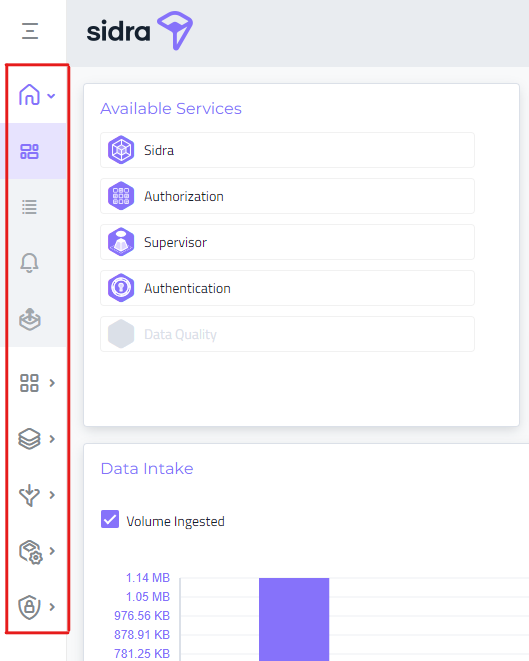Expand chevron next to shield lock icon
The image size is (529, 661).
click(52, 607)
